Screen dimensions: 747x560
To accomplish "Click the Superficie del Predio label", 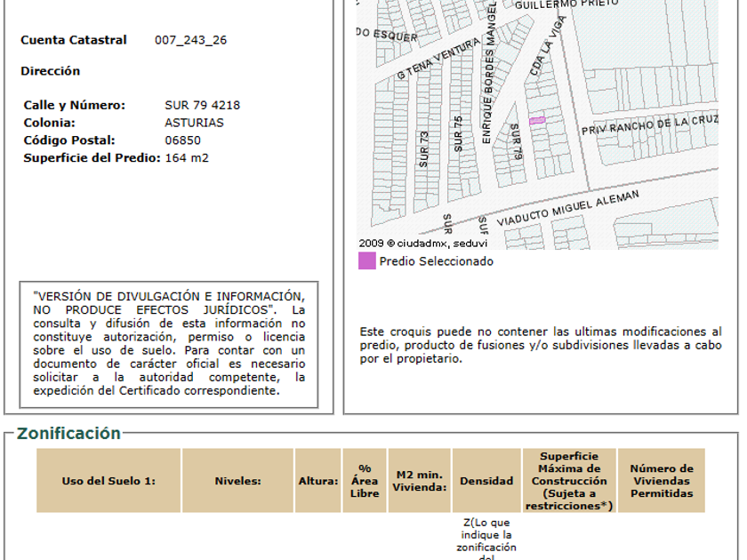I will point(92,158).
